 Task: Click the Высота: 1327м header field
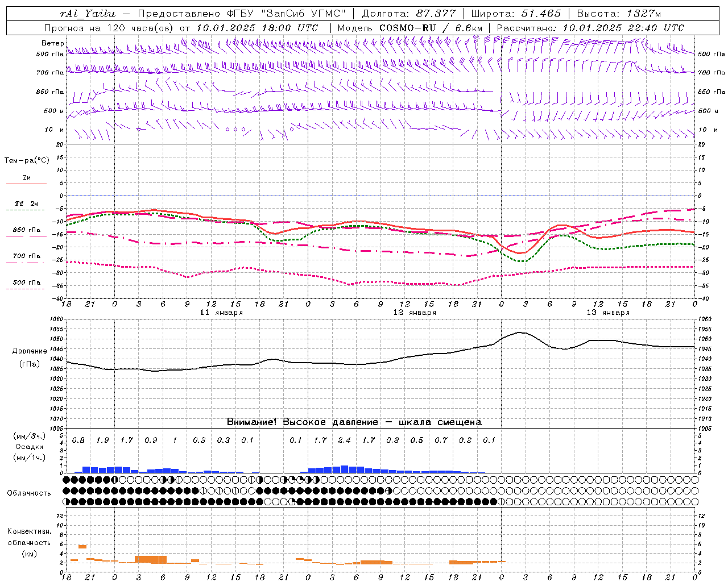pyautogui.click(x=619, y=14)
